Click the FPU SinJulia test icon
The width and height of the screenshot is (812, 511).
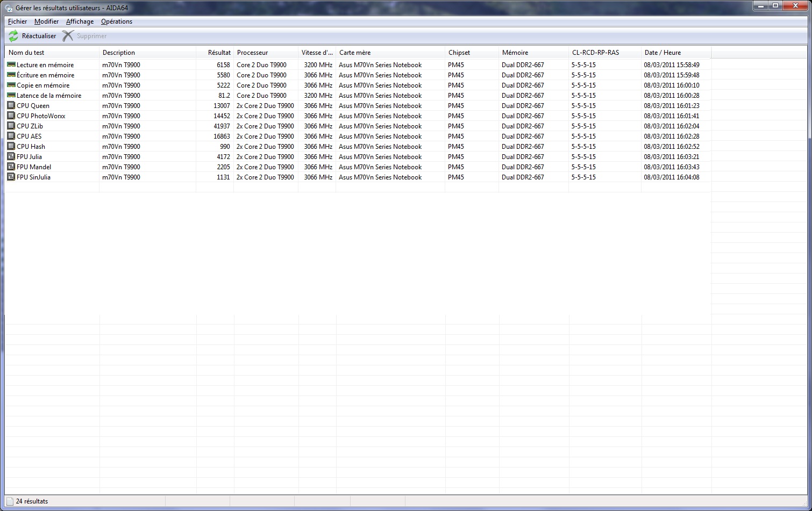[11, 177]
